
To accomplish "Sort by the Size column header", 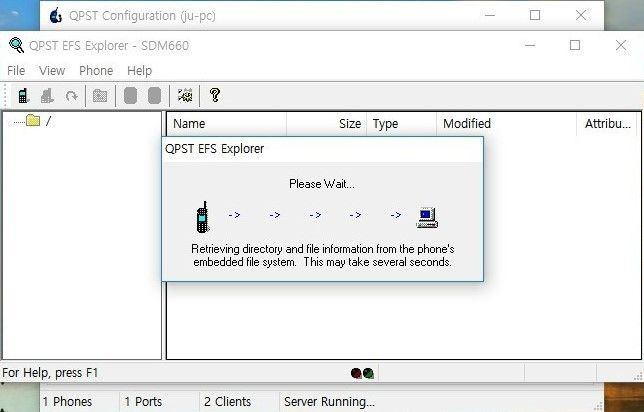I will (x=327, y=124).
